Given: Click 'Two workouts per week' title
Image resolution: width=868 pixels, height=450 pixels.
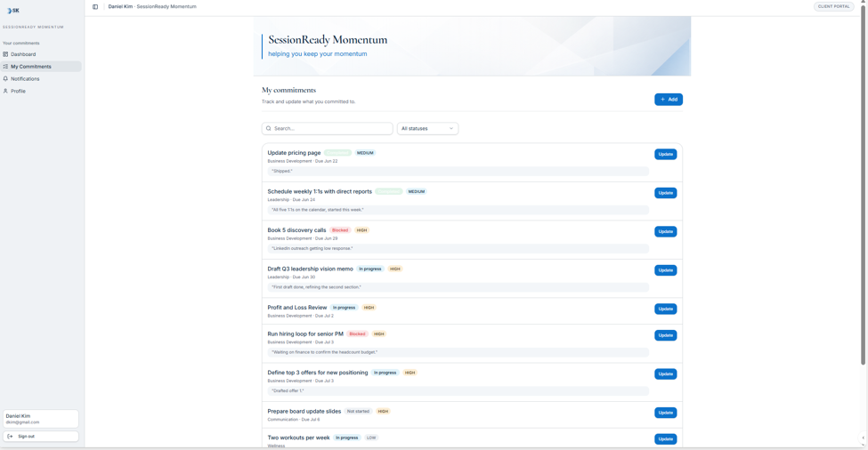Looking at the screenshot, I should click(298, 438).
